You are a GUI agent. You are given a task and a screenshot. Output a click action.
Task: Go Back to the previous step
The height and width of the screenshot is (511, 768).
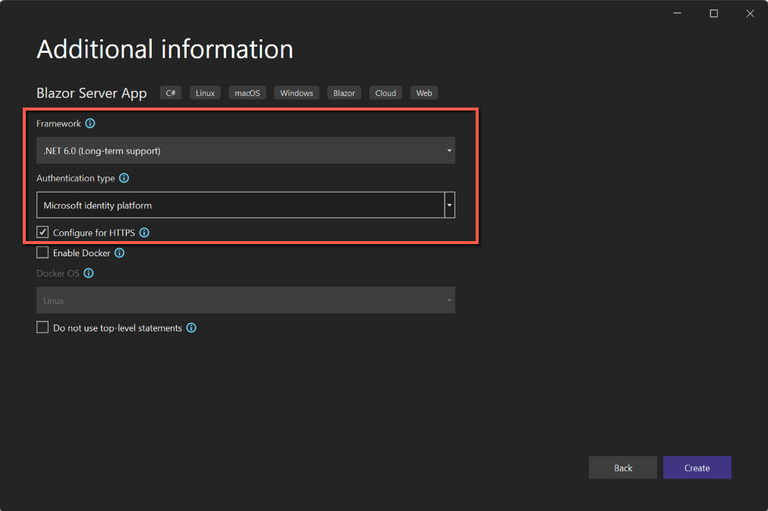click(622, 468)
